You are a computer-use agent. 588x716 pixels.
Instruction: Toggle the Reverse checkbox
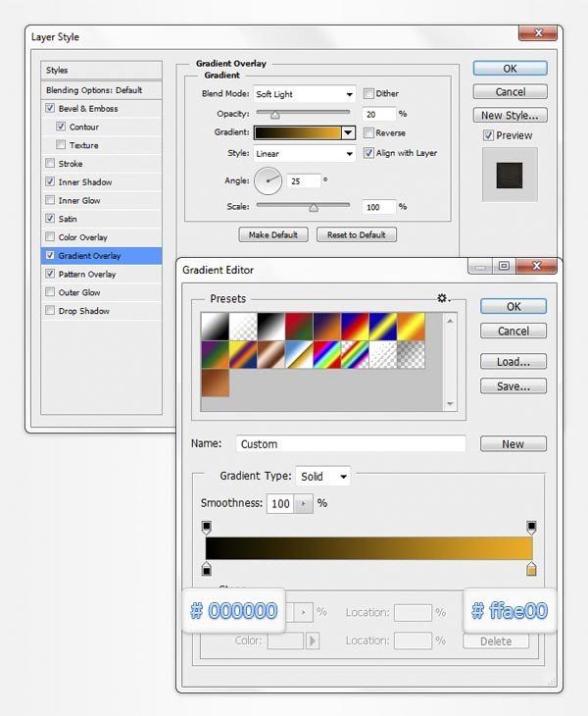pyautogui.click(x=368, y=132)
